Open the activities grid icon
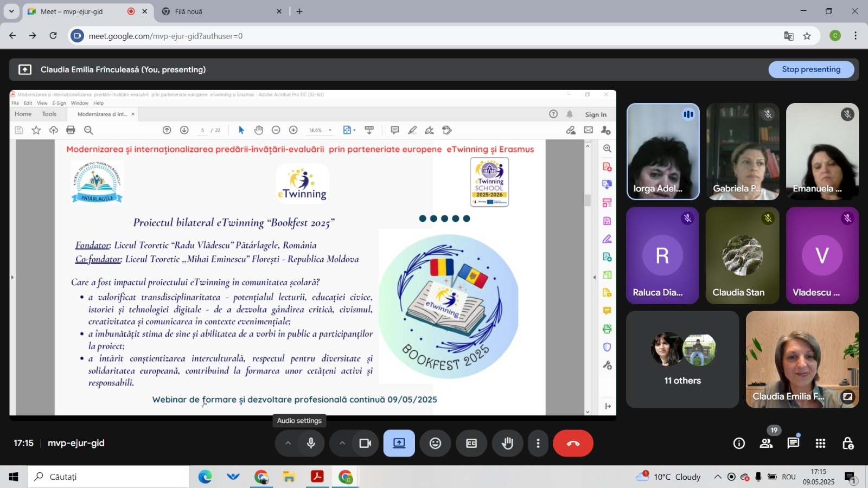 pos(820,444)
